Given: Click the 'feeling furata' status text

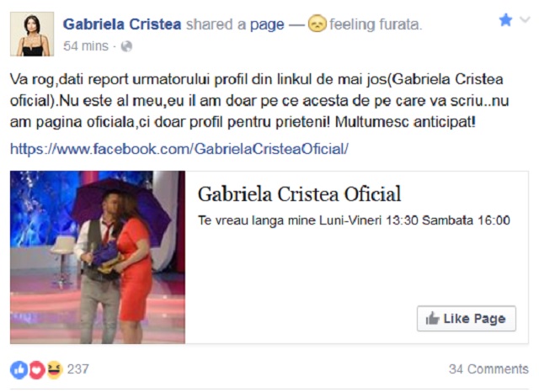Looking at the screenshot, I should point(376,24).
